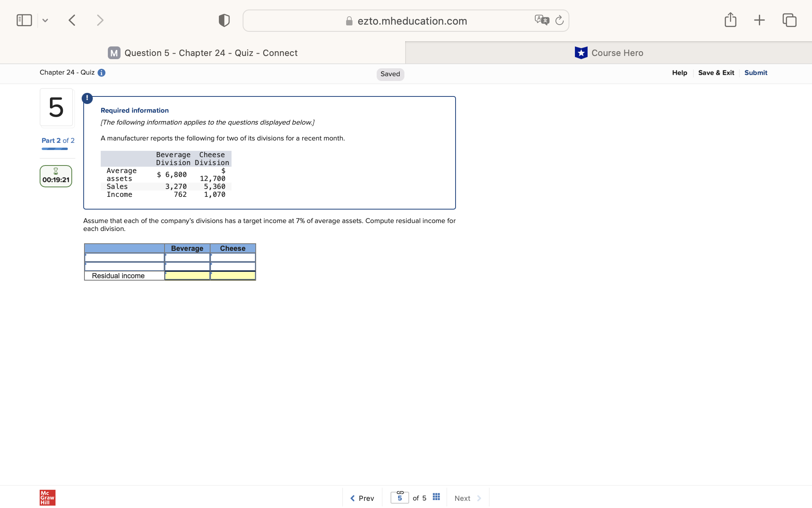Click Save & Exit
Viewport: 812px width, 508px height.
coord(716,73)
